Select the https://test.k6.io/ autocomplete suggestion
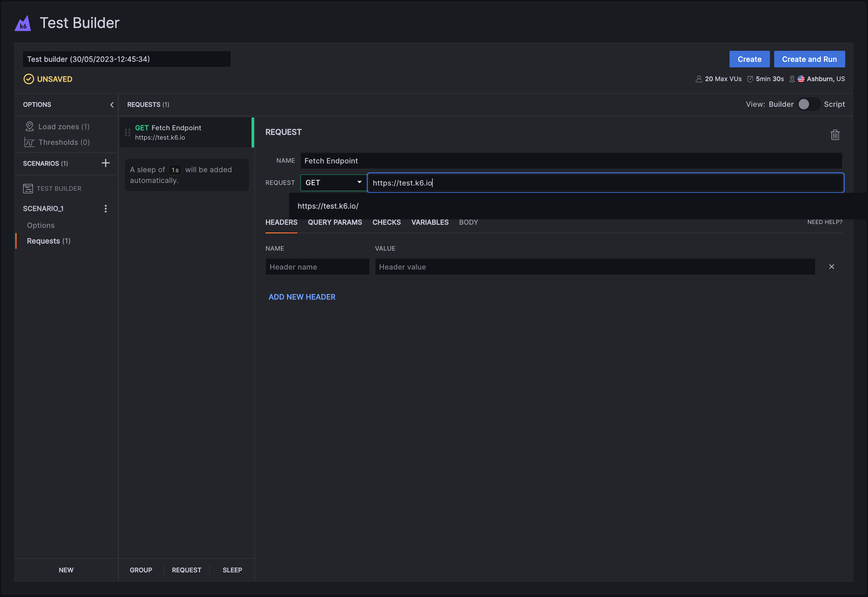 point(328,206)
